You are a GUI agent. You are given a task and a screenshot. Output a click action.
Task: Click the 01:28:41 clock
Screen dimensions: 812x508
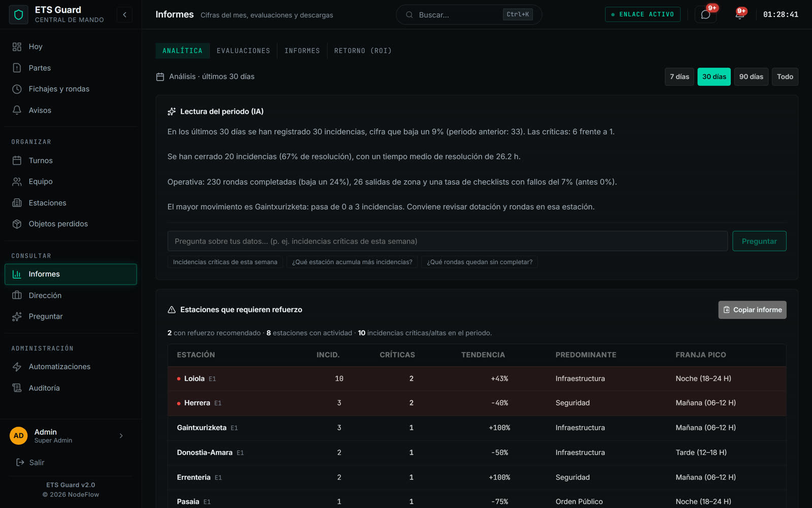coord(781,15)
